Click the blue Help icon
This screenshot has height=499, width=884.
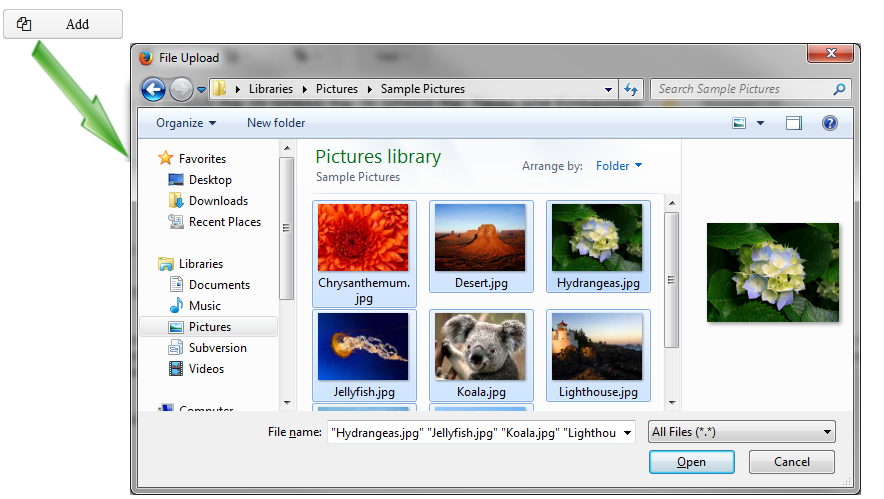tap(830, 123)
